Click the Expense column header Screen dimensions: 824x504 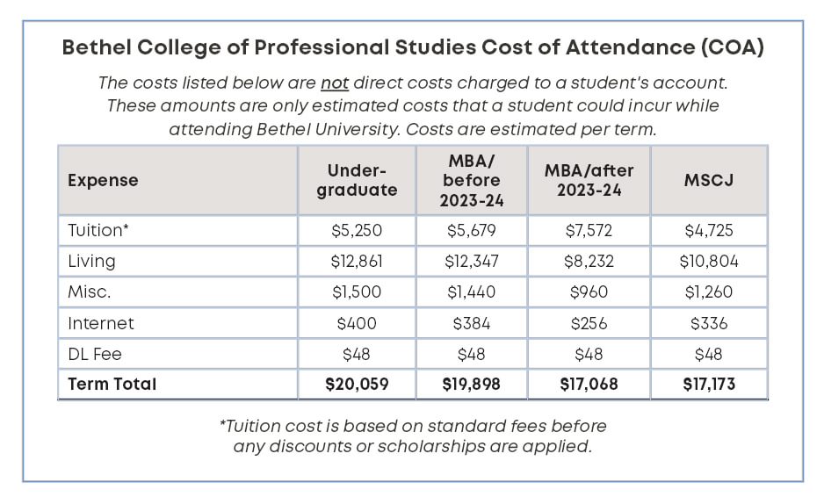[x=103, y=180]
